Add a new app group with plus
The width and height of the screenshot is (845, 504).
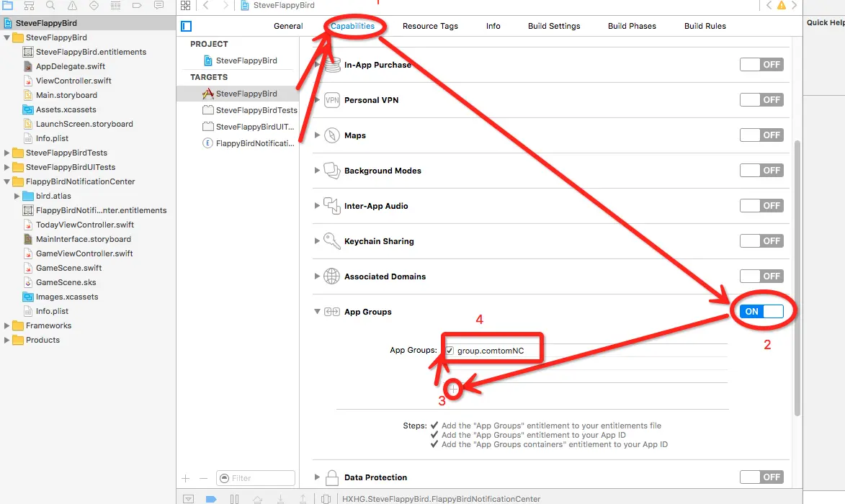coord(453,389)
